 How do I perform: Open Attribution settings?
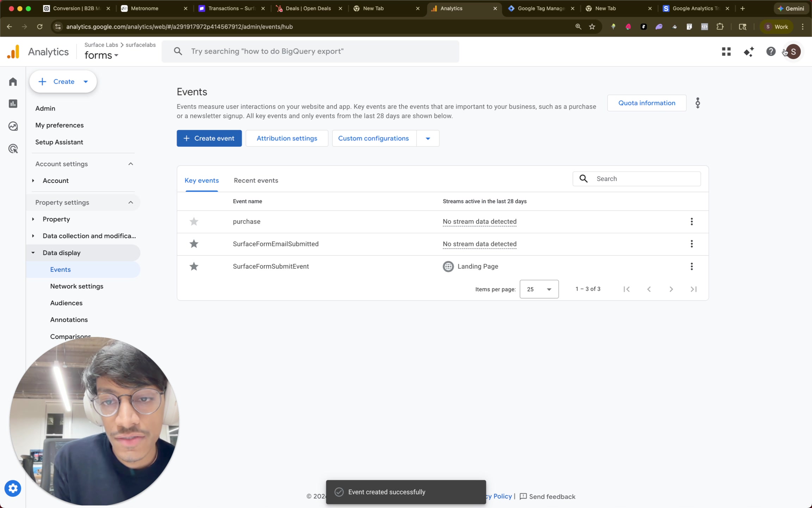[287, 138]
